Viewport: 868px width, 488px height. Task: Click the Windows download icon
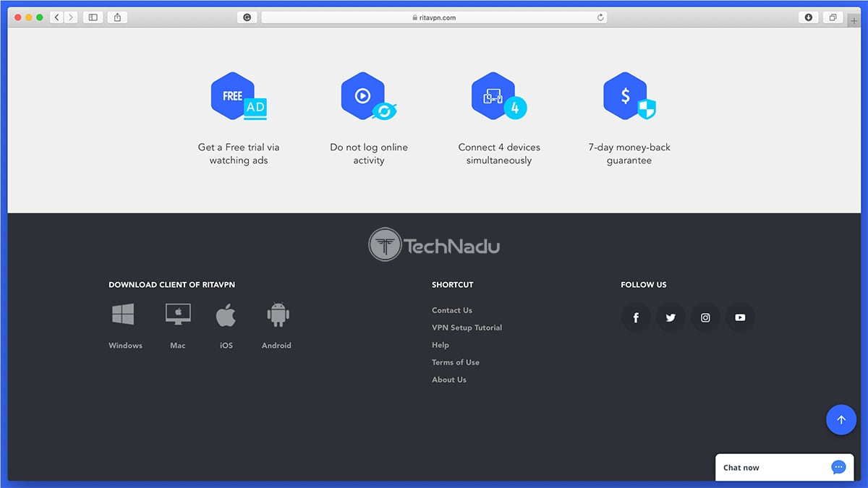(x=123, y=314)
